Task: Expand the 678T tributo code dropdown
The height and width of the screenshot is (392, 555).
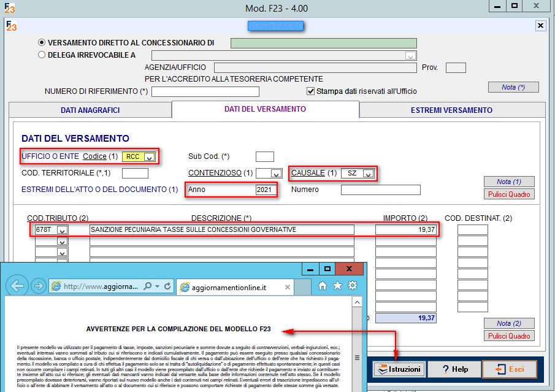Action: click(63, 230)
